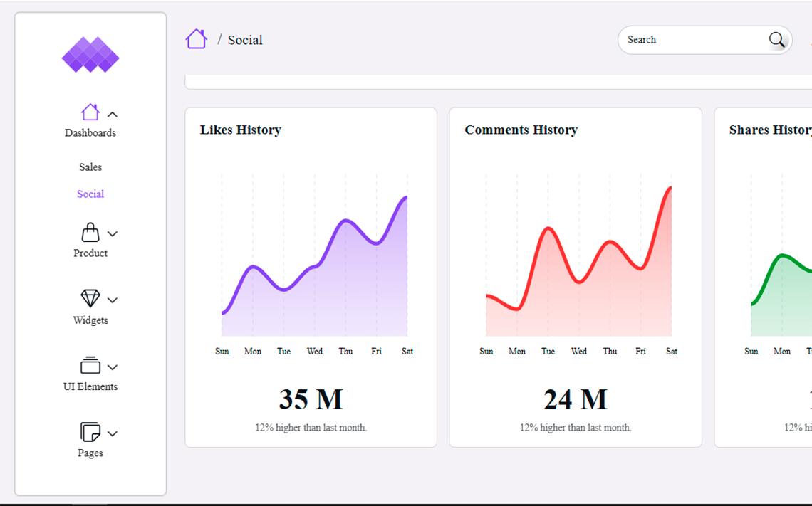The height and width of the screenshot is (506, 812).
Task: Click the Comments History card title
Action: tap(521, 130)
